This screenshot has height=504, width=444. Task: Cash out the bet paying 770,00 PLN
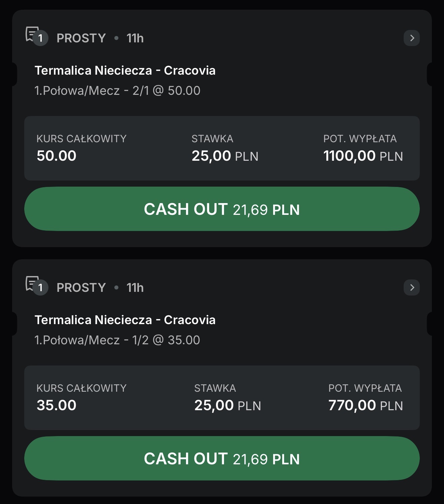tap(222, 458)
